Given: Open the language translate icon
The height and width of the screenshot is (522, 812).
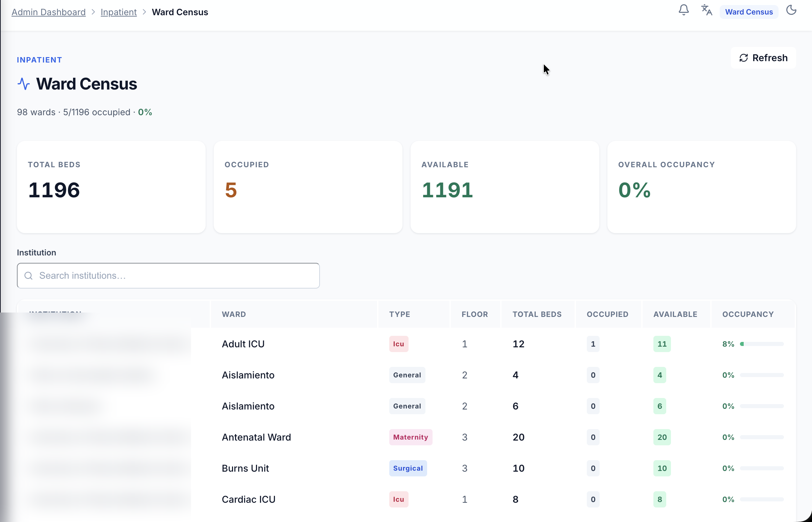Looking at the screenshot, I should click(x=706, y=10).
